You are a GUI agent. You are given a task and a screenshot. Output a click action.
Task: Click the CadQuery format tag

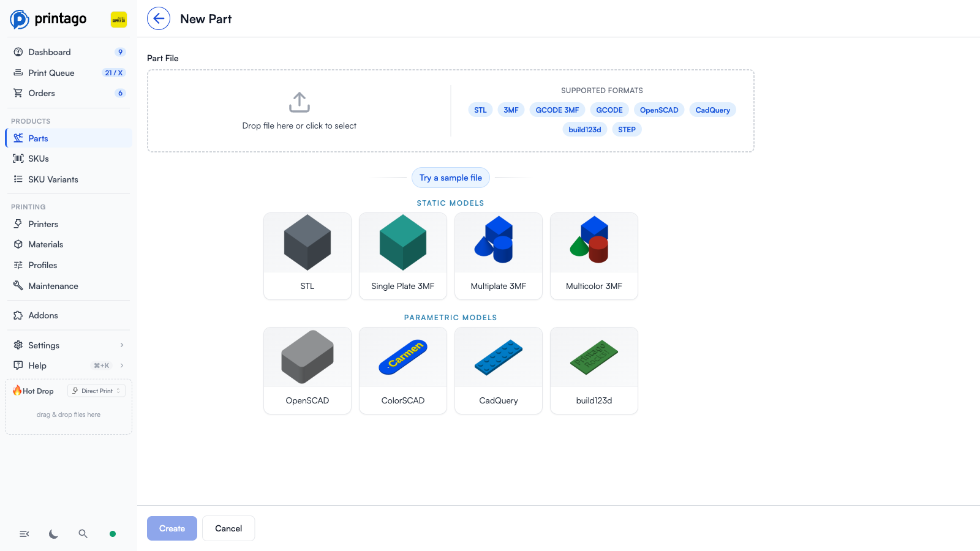point(713,110)
